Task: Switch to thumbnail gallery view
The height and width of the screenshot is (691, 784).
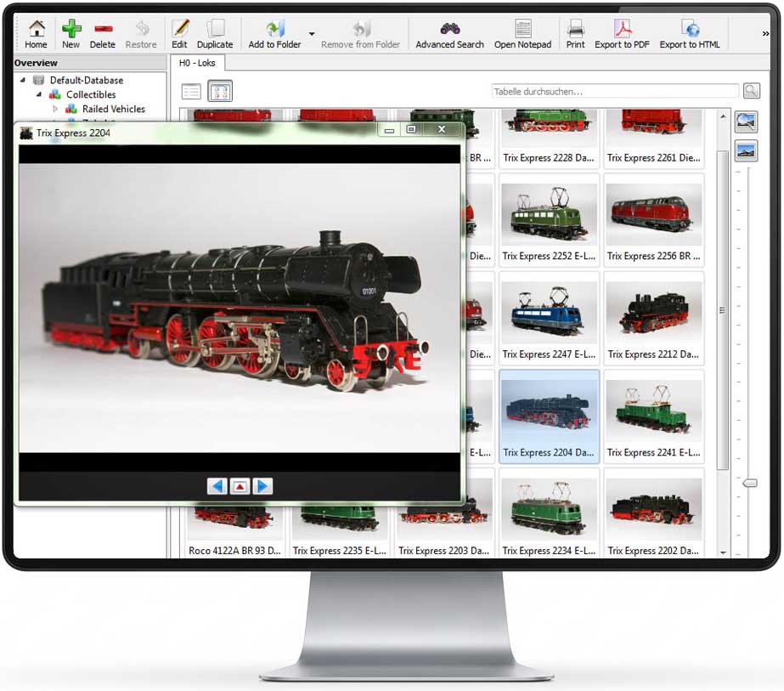Action: pyautogui.click(x=220, y=92)
